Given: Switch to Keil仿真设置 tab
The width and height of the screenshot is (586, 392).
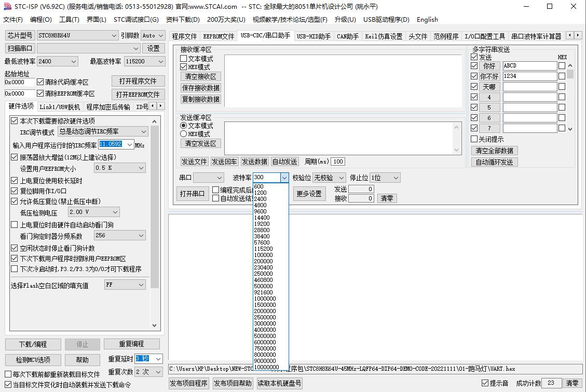Looking at the screenshot, I should click(384, 36).
